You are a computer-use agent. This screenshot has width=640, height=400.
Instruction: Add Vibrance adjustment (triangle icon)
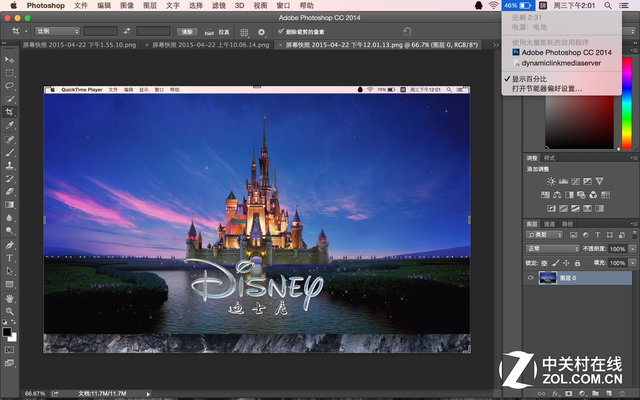coord(599,181)
